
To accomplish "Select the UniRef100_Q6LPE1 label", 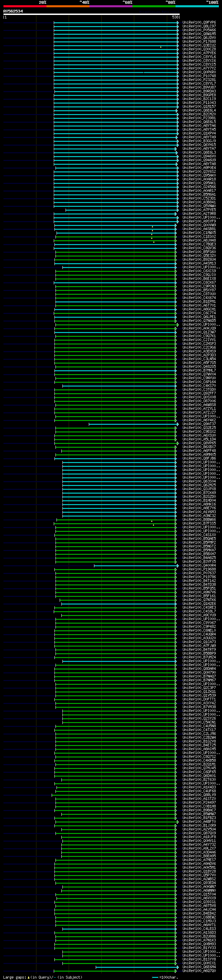I will (x=199, y=316).
